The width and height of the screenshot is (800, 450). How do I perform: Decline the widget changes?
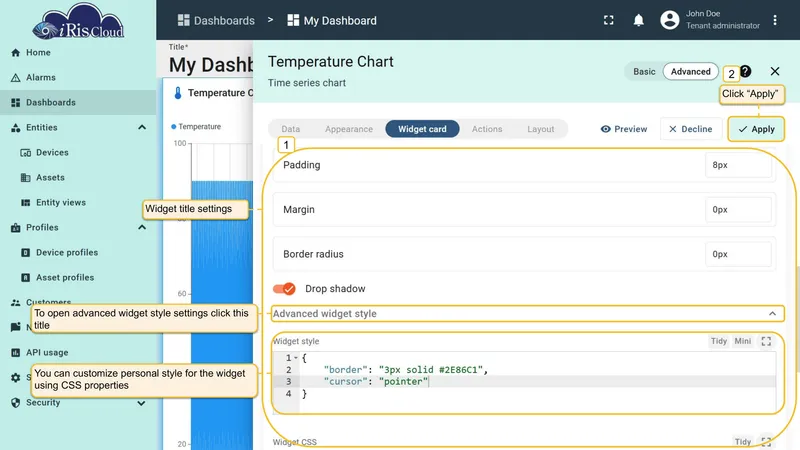690,129
